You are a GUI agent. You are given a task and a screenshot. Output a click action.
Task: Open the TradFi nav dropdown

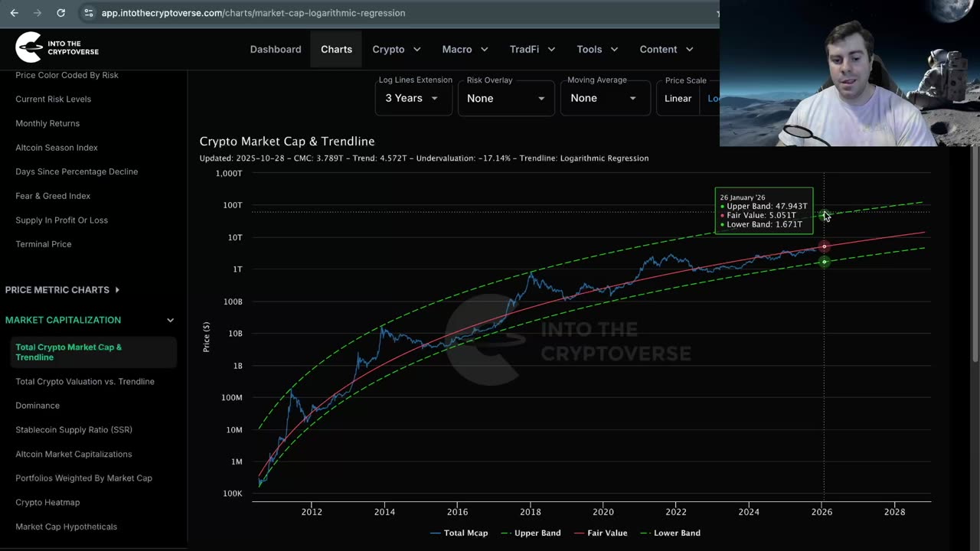532,49
